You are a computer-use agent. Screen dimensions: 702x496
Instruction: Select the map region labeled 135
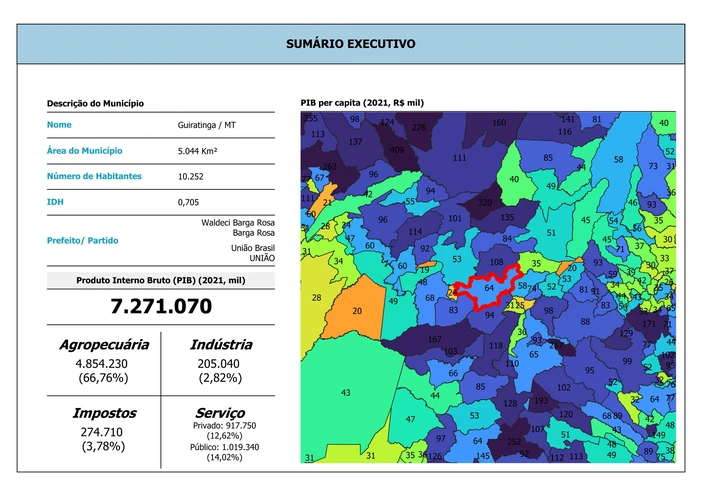click(507, 217)
